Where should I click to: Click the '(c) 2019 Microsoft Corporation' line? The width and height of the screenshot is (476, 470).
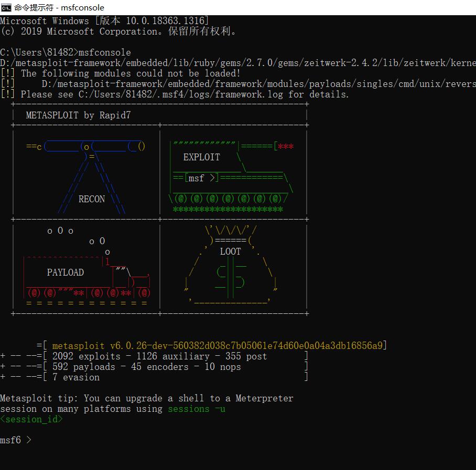pyautogui.click(x=118, y=31)
